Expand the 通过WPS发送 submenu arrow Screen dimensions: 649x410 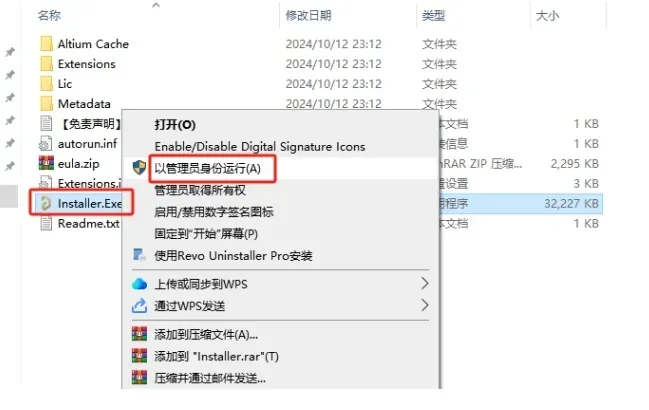click(425, 306)
